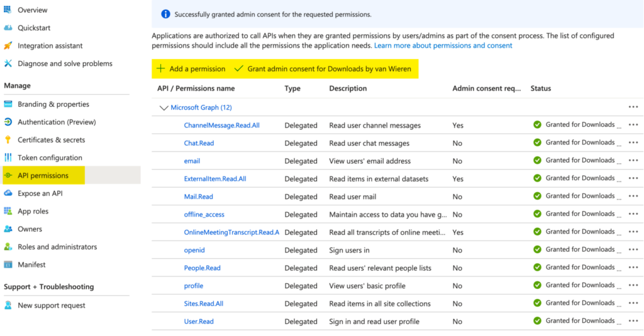Click the green granted check for User.Read
The image size is (644, 336).
(537, 321)
